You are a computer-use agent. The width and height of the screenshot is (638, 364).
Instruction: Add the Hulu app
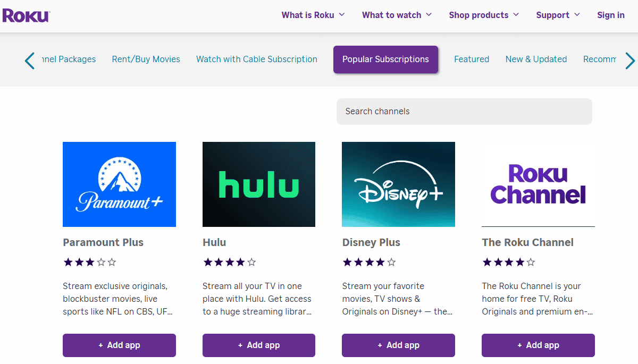259,345
